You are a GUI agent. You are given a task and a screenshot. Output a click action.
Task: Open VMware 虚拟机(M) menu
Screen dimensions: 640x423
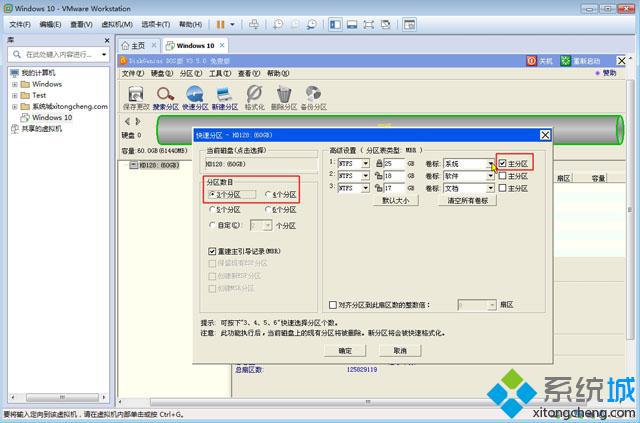tap(117, 24)
